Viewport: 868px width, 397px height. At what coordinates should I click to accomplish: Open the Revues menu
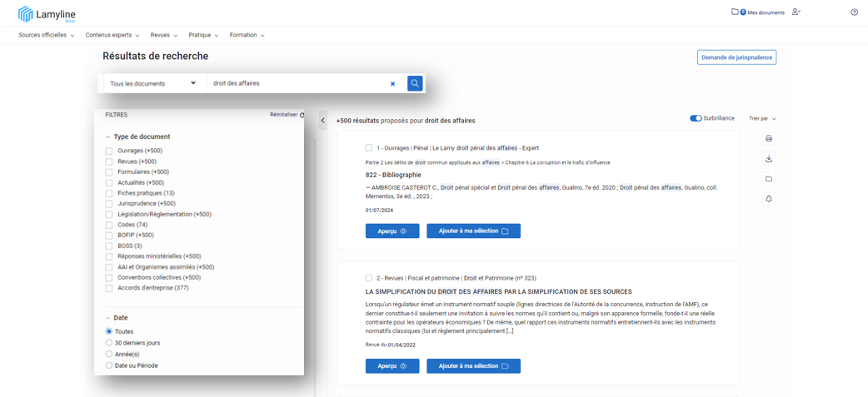[164, 35]
